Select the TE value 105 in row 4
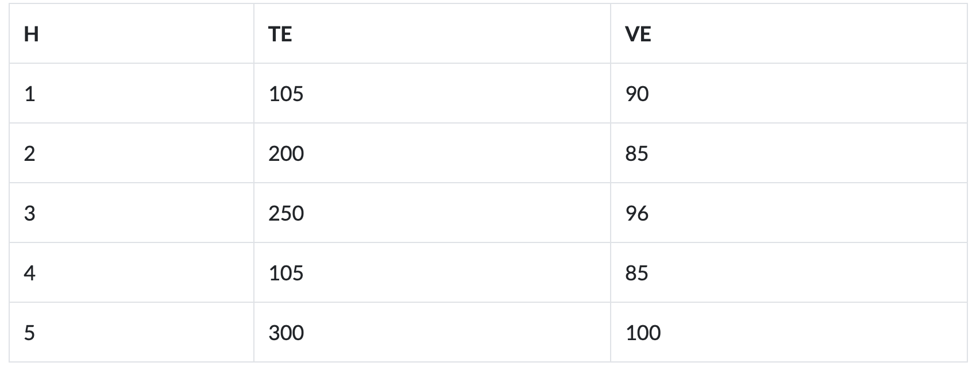Screen dimensions: 980x370 click(x=285, y=273)
